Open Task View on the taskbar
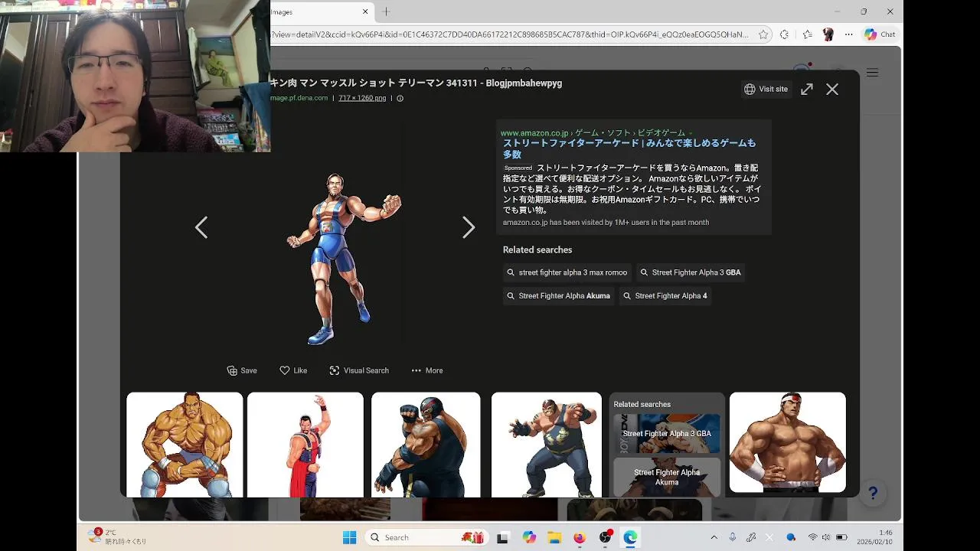This screenshot has width=980, height=551. [502, 537]
